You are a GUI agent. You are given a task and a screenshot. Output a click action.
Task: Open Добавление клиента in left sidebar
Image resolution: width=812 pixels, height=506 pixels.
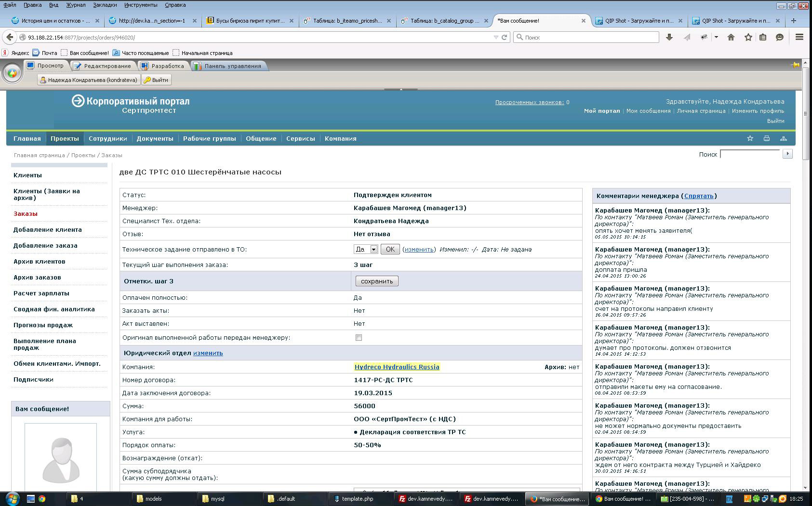pos(48,229)
